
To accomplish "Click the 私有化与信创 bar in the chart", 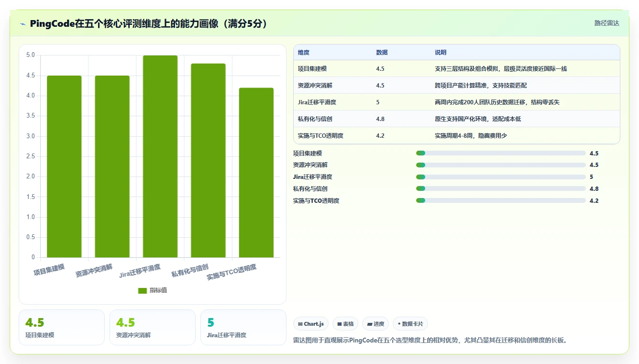I will click(208, 160).
